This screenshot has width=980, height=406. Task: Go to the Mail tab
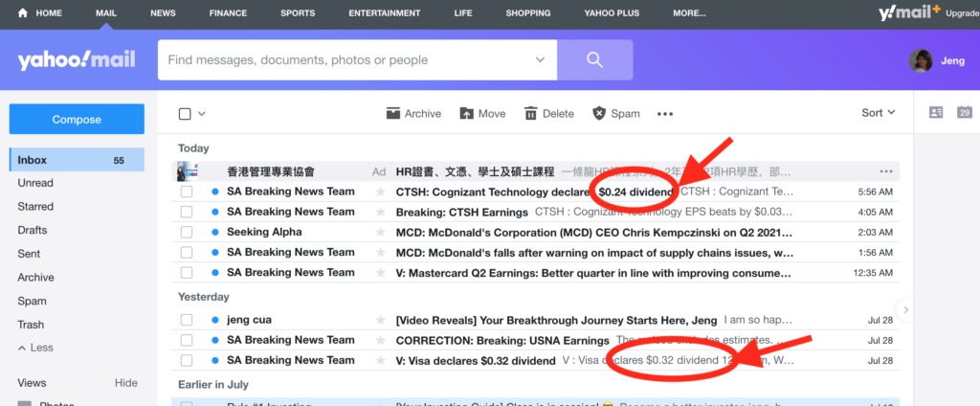(x=106, y=13)
